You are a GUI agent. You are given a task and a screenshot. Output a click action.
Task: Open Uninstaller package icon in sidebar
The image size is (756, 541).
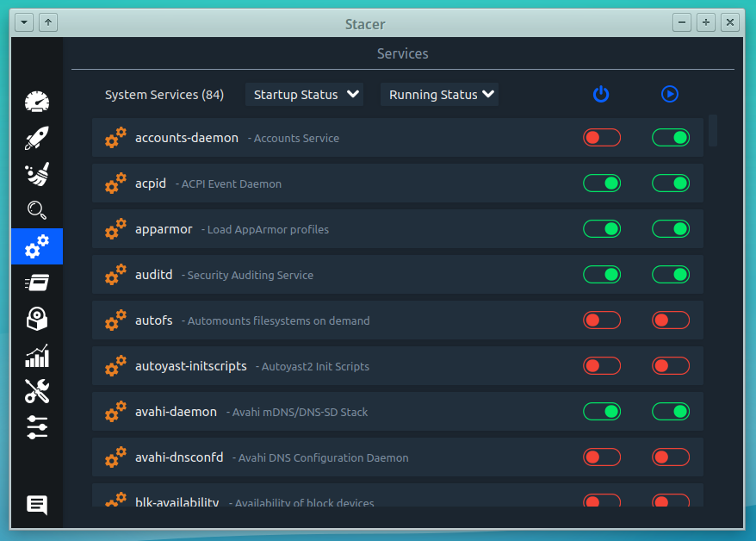pyautogui.click(x=37, y=319)
